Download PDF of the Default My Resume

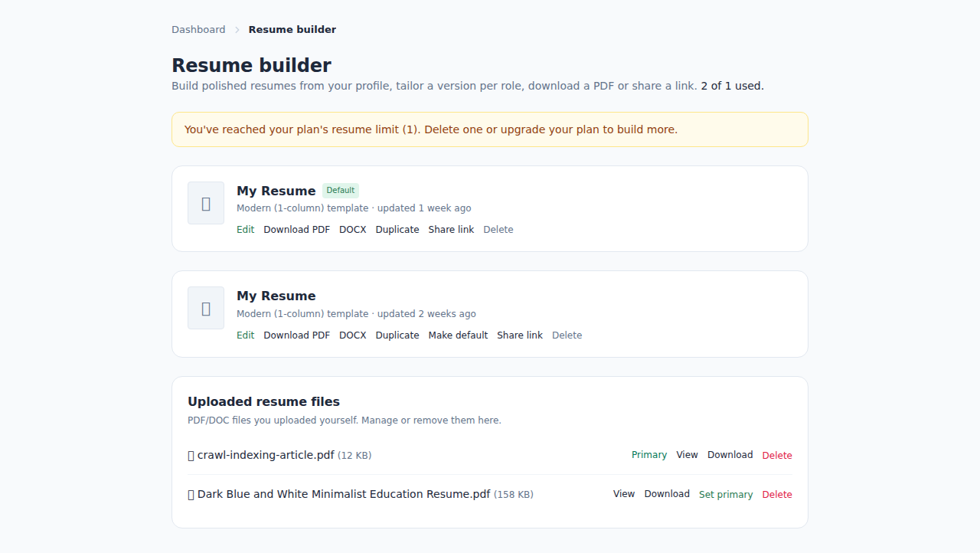pyautogui.click(x=297, y=230)
